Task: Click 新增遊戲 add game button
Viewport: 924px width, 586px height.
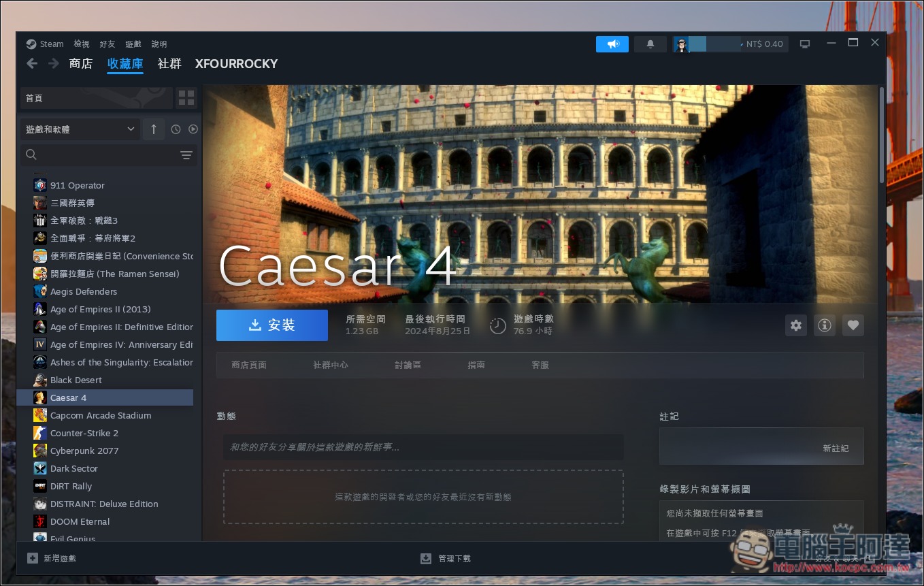Action: (x=52, y=559)
